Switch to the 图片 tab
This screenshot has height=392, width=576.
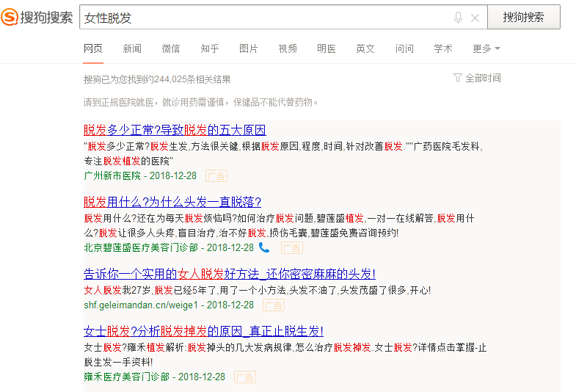[249, 48]
